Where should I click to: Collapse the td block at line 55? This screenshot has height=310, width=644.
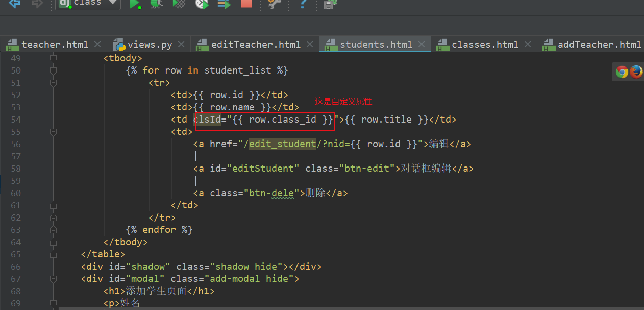pos(53,132)
